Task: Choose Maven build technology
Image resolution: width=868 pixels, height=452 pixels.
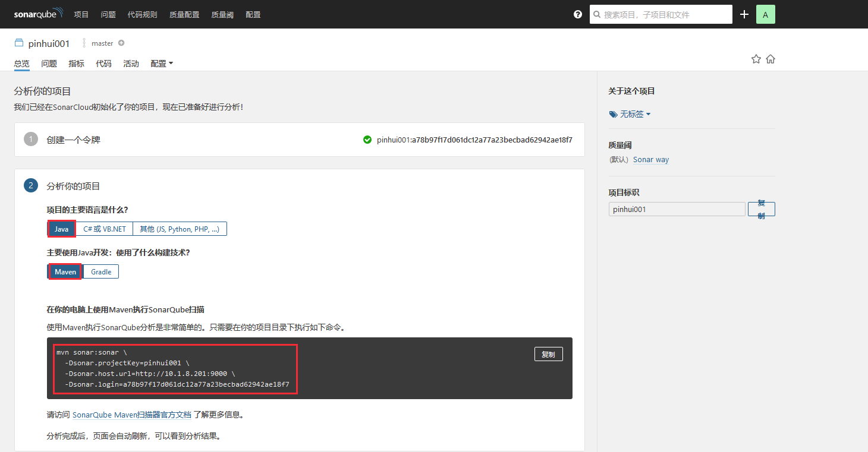Action: 65,271
